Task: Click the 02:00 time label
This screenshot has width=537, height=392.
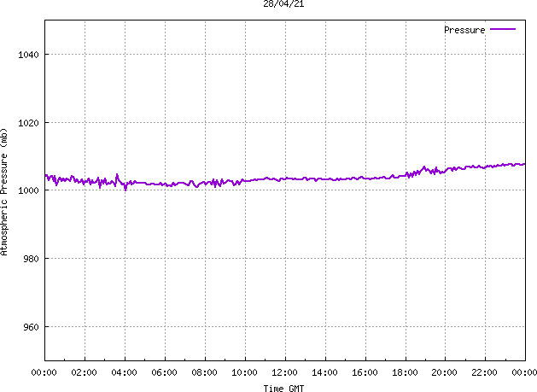Action: tap(84, 372)
